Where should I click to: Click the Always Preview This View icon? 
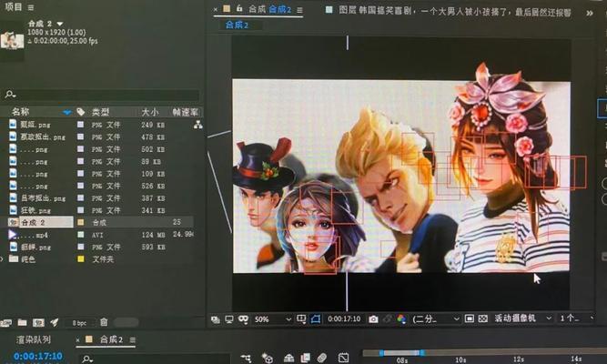coord(216,319)
